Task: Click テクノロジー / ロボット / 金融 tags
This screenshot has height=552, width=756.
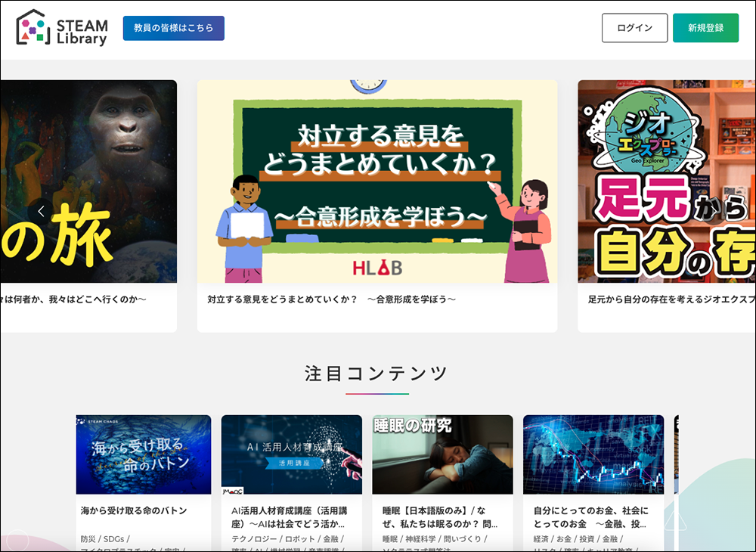Action: (x=287, y=539)
